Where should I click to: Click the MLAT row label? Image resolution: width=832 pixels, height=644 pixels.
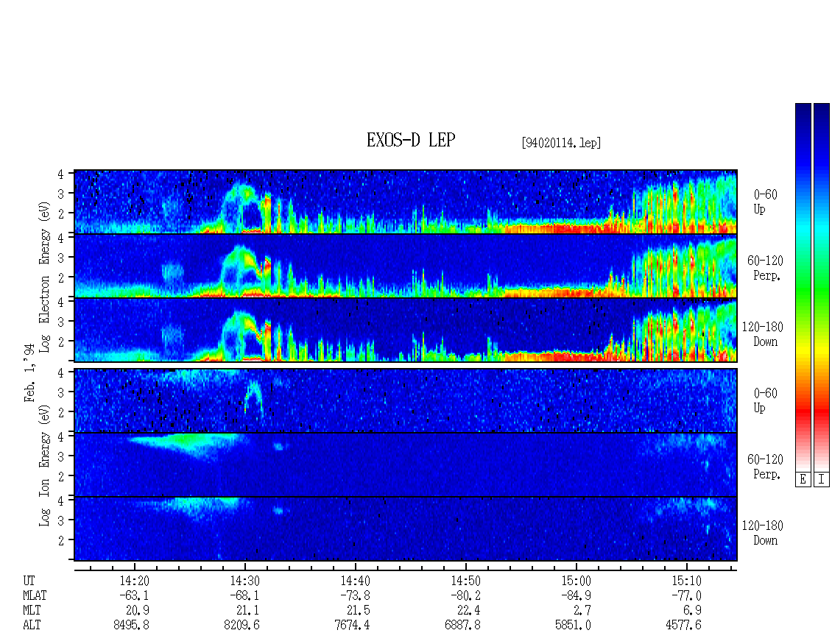tap(35, 595)
